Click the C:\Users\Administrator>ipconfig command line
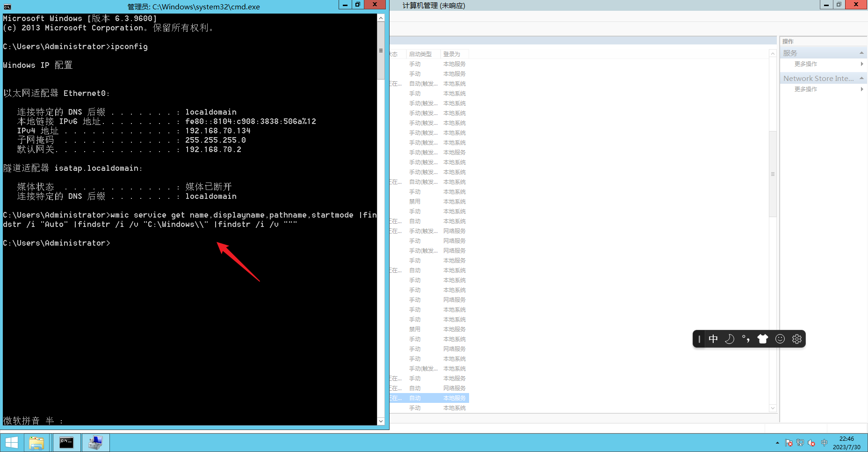Viewport: 868px width, 452px height. 75,46
